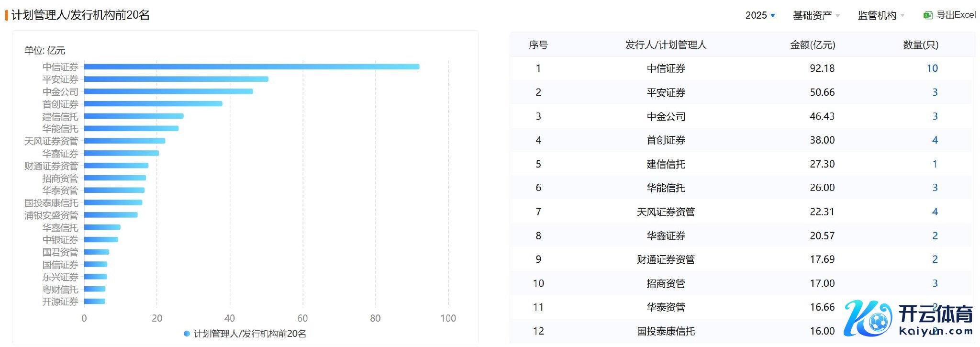Open the count link 10 for 中信证券
980x347 pixels.
932,68
